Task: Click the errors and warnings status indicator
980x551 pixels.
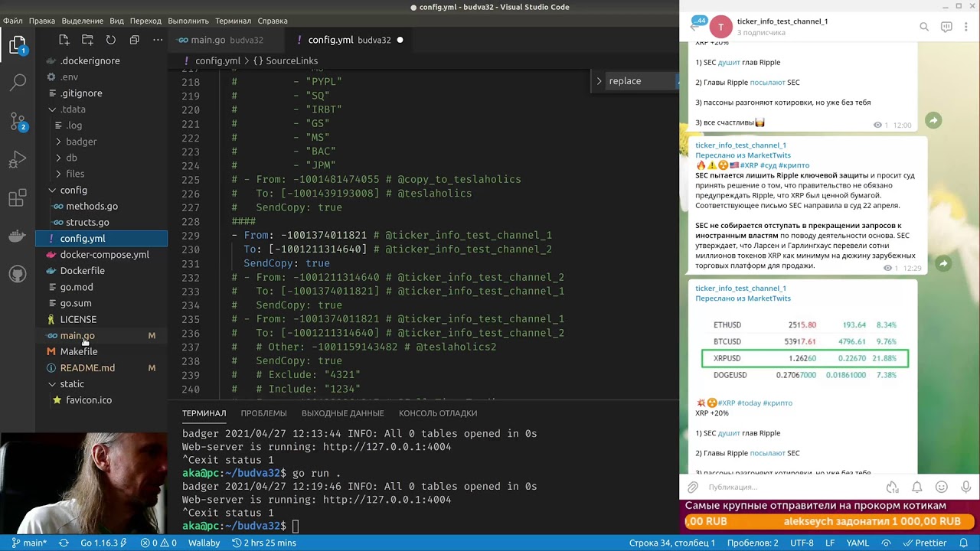Action: pyautogui.click(x=158, y=543)
